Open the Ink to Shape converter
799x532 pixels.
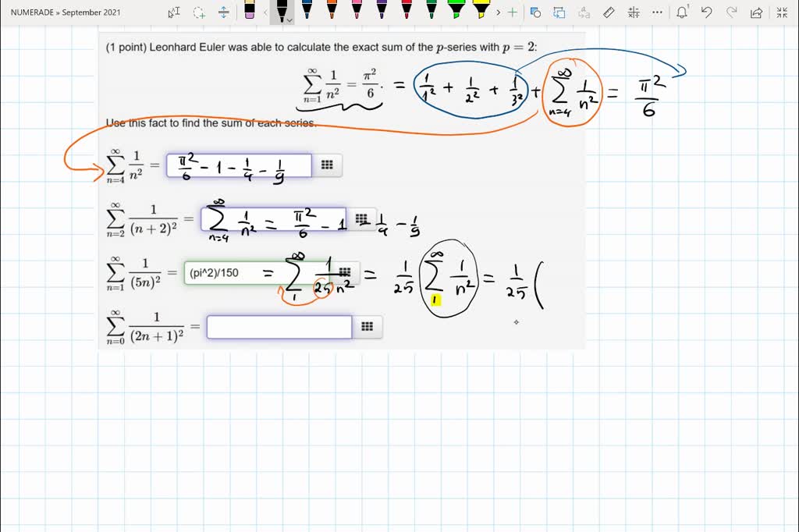[x=535, y=12]
